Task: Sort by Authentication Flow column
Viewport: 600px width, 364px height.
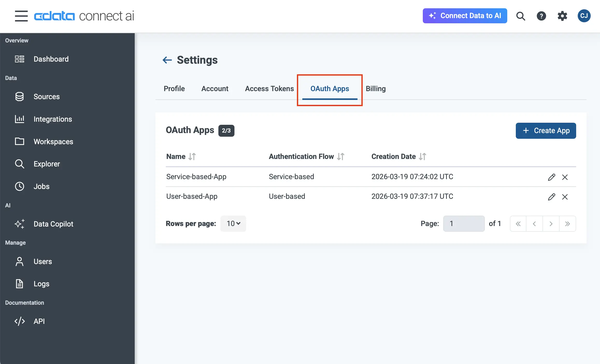Action: pos(341,157)
